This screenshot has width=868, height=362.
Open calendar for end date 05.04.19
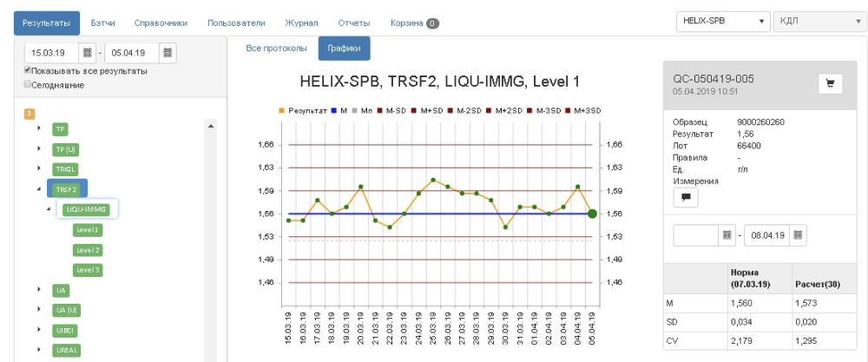point(168,51)
